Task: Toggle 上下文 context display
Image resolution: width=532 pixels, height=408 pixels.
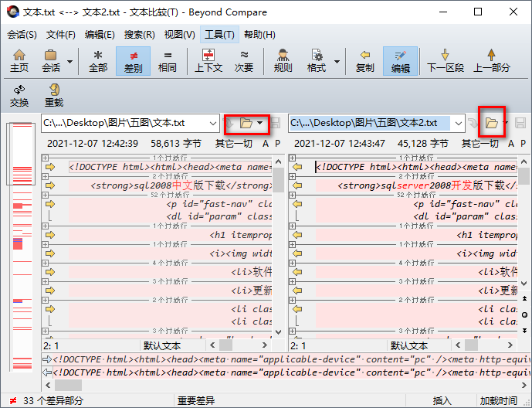Action: [208, 61]
